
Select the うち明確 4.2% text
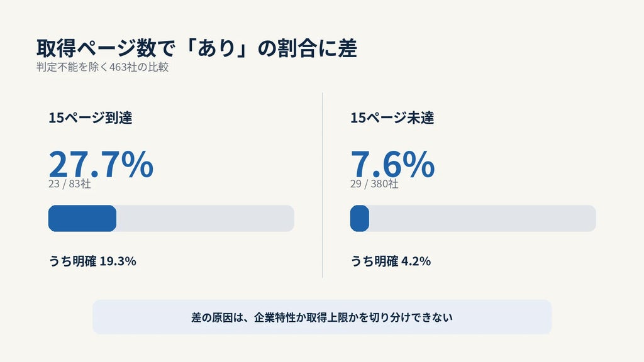click(x=391, y=261)
